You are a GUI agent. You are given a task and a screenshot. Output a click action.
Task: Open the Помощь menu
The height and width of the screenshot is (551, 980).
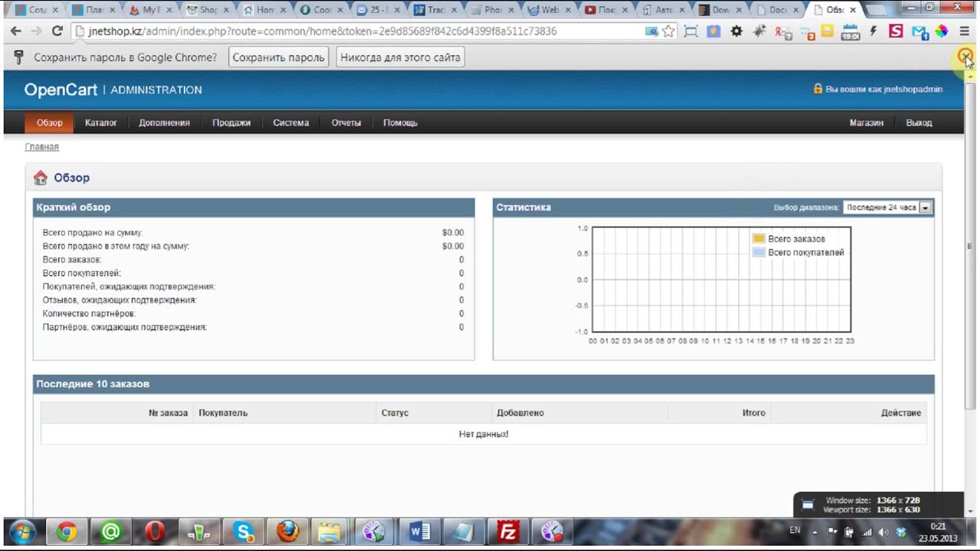(400, 122)
